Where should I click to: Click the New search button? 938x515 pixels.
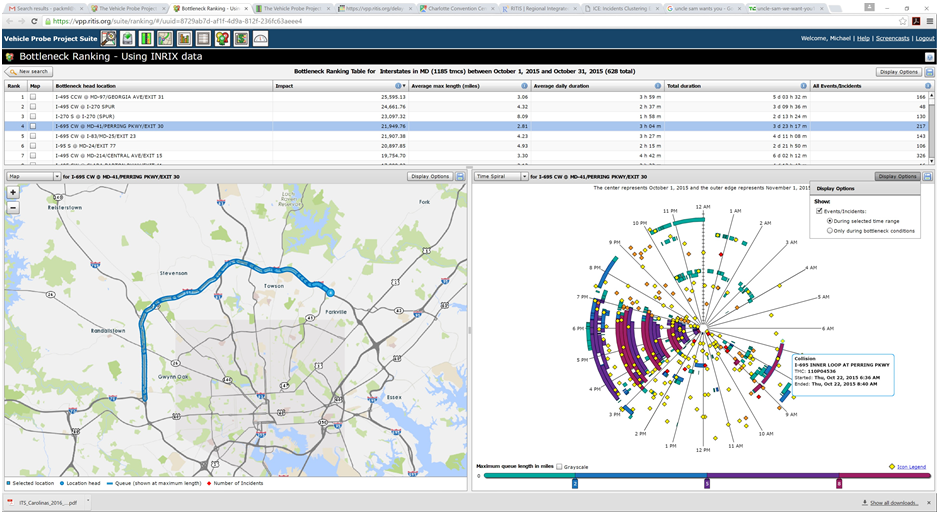(29, 72)
